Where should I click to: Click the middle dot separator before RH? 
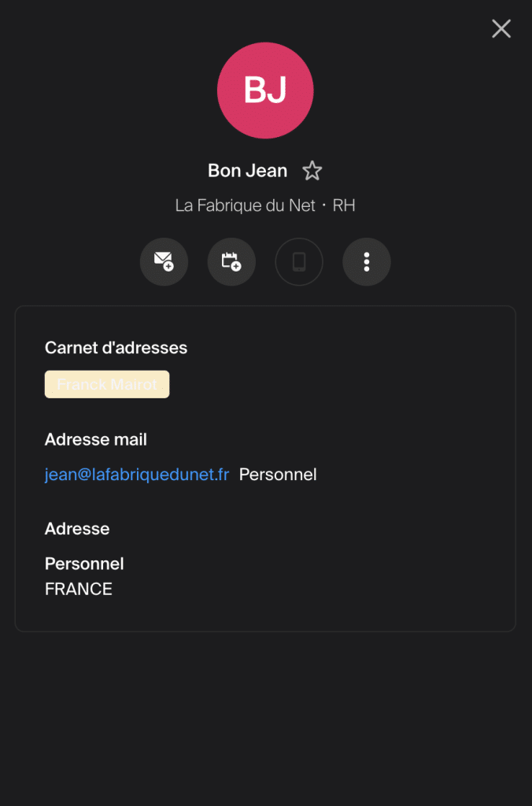click(x=324, y=205)
